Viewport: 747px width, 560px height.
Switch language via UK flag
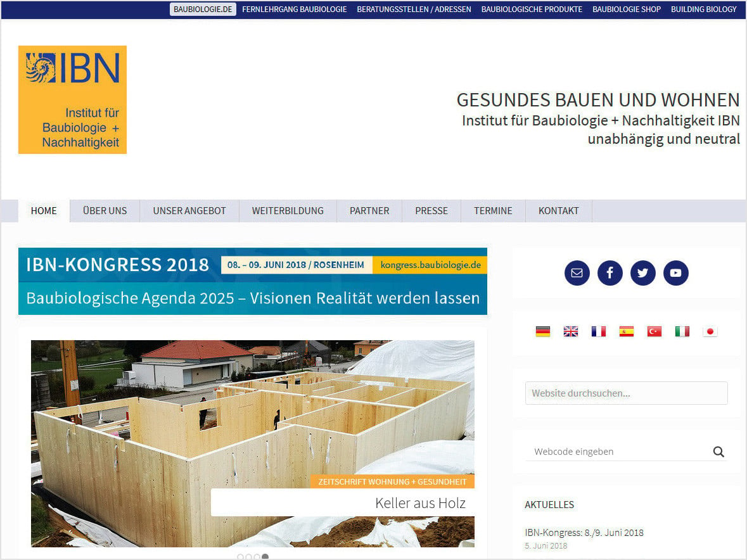point(571,331)
